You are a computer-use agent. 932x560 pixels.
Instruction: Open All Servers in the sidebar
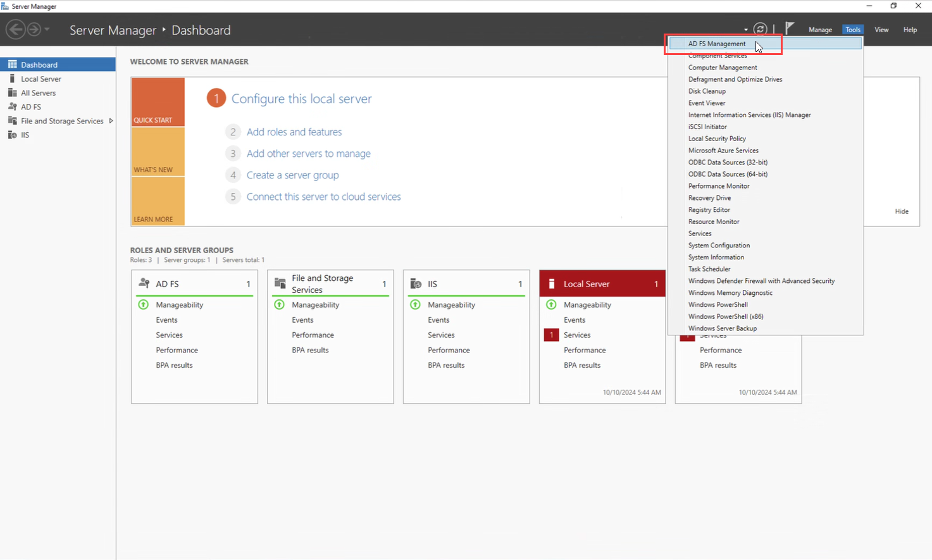[x=58, y=93]
